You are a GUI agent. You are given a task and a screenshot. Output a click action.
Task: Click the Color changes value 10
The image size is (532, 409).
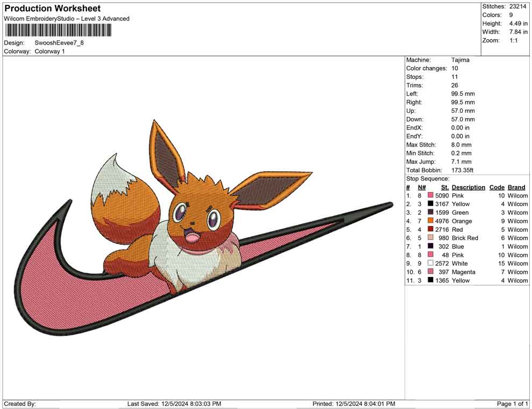pyautogui.click(x=455, y=69)
